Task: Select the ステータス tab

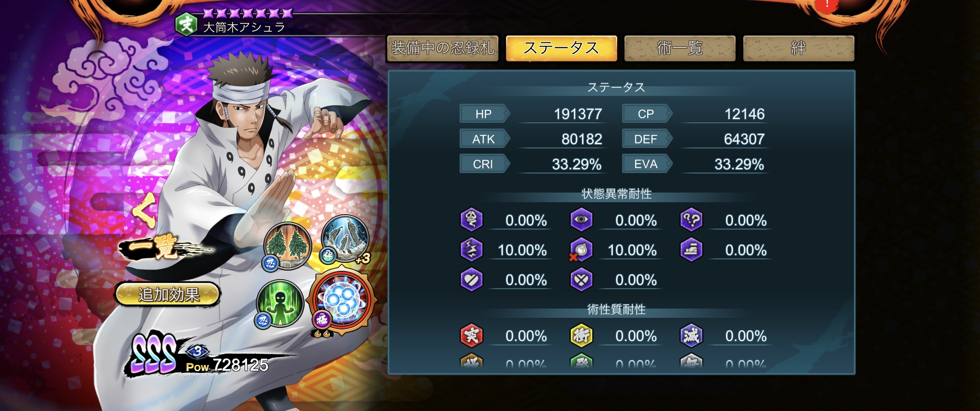Action: tap(561, 48)
